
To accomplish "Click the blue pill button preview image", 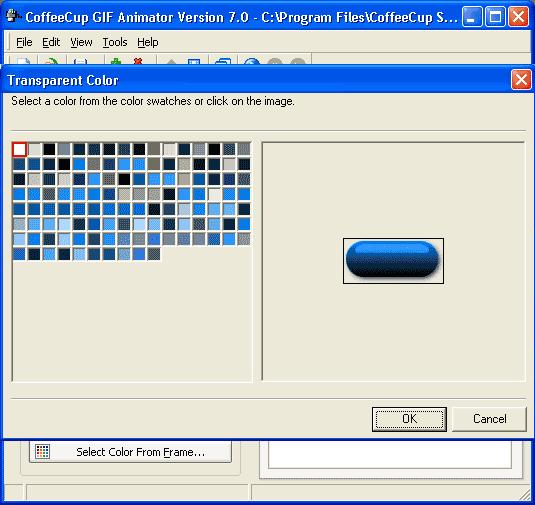I will coord(393,261).
